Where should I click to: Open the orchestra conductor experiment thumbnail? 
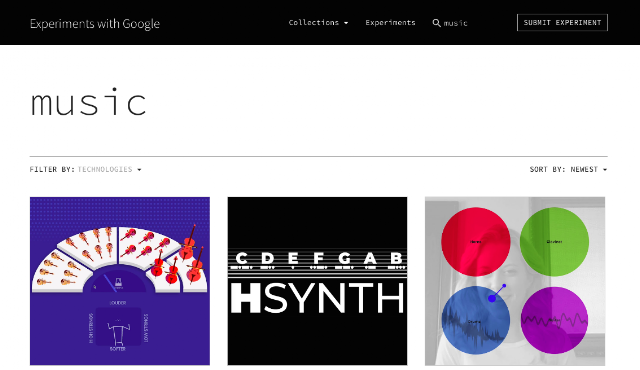click(120, 281)
